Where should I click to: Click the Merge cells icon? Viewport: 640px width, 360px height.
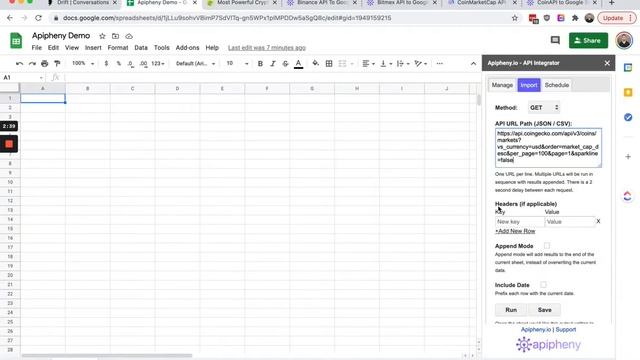(x=342, y=64)
